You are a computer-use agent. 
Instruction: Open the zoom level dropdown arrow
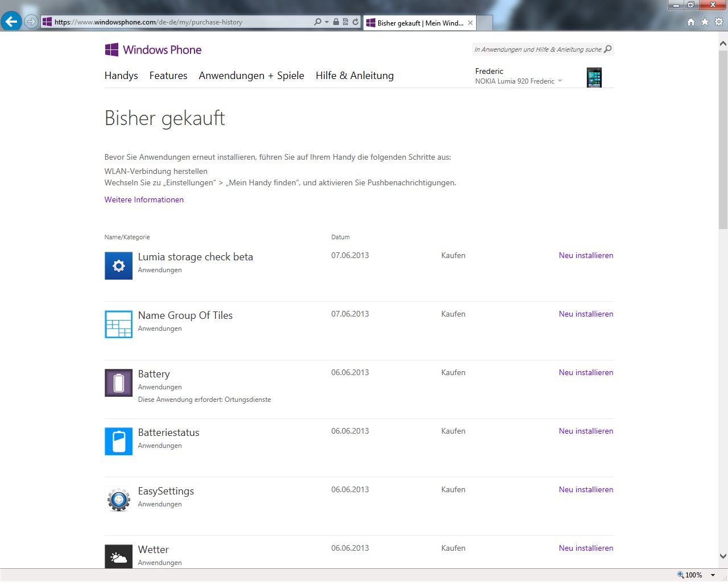click(713, 575)
